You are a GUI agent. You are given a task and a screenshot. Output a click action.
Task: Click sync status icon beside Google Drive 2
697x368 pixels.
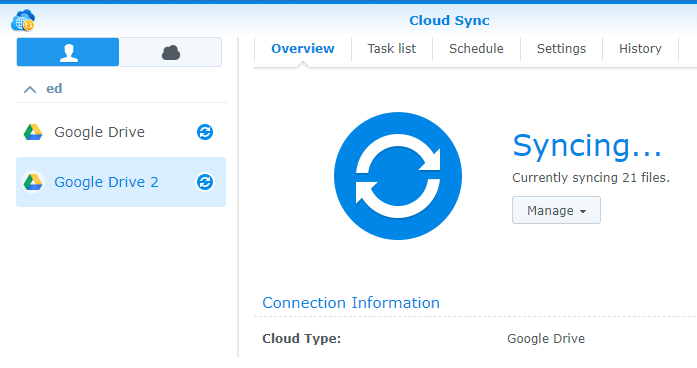tap(205, 182)
